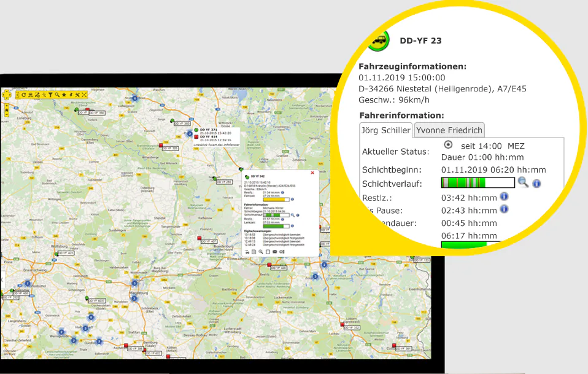The height and width of the screenshot is (374, 588).
Task: Click the magnifier beside Schichtverlauf in zoomed circle
Action: pos(523,182)
